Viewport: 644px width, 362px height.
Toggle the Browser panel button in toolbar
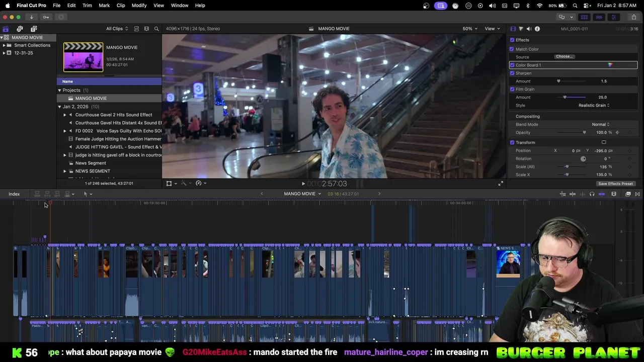coord(584,17)
